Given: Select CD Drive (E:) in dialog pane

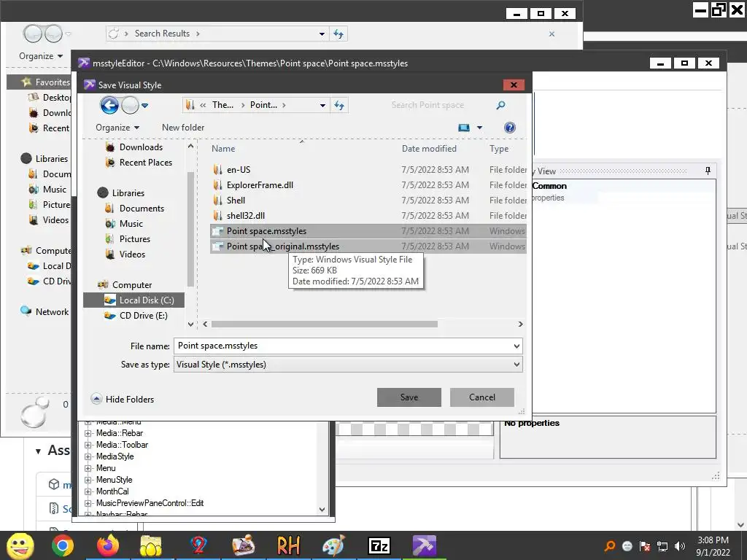Looking at the screenshot, I should coord(144,315).
